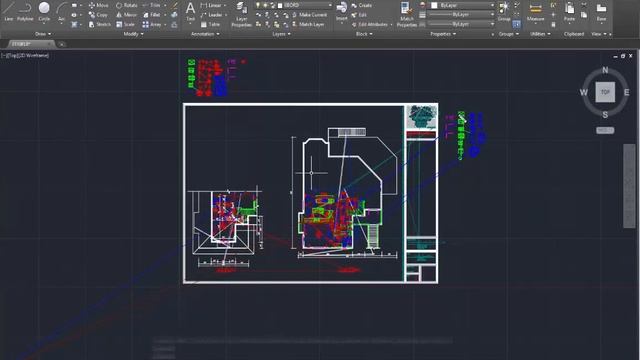Screen dimensions: 640x360
Task: Click the Scale tool
Action: [x=125, y=24]
